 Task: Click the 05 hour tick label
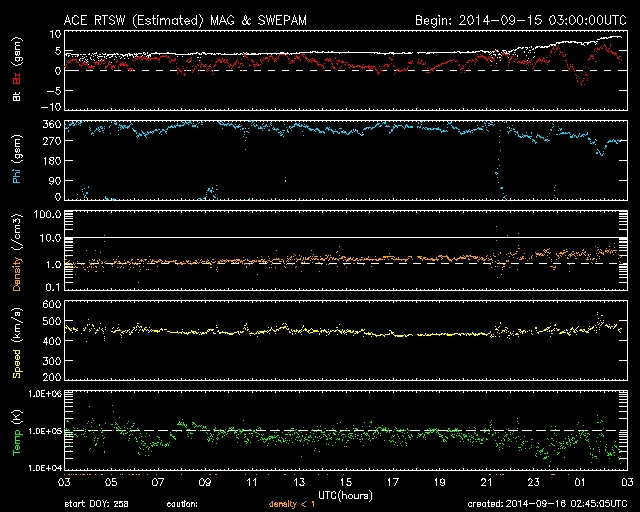pyautogui.click(x=110, y=482)
